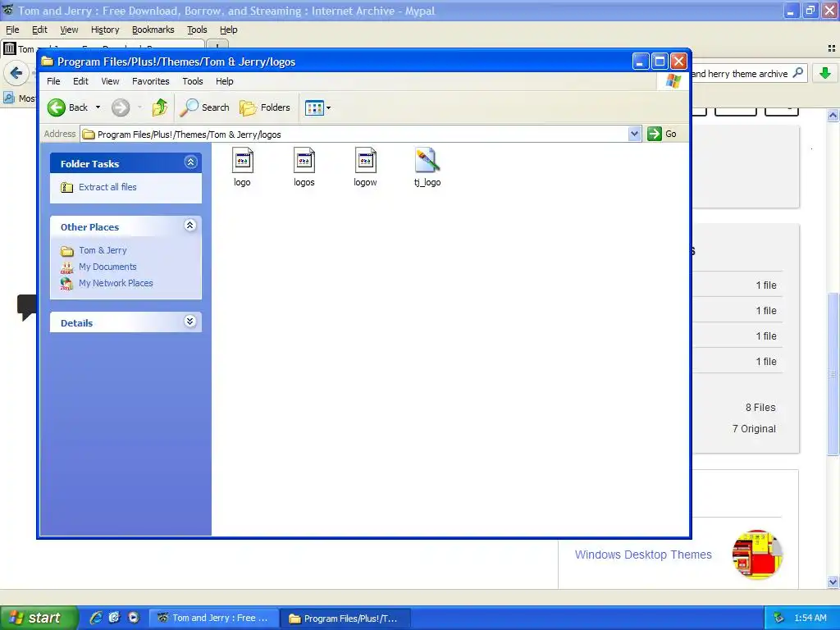The width and height of the screenshot is (840, 630).
Task: Click the Windows flag logo in Explorer
Action: [x=673, y=81]
